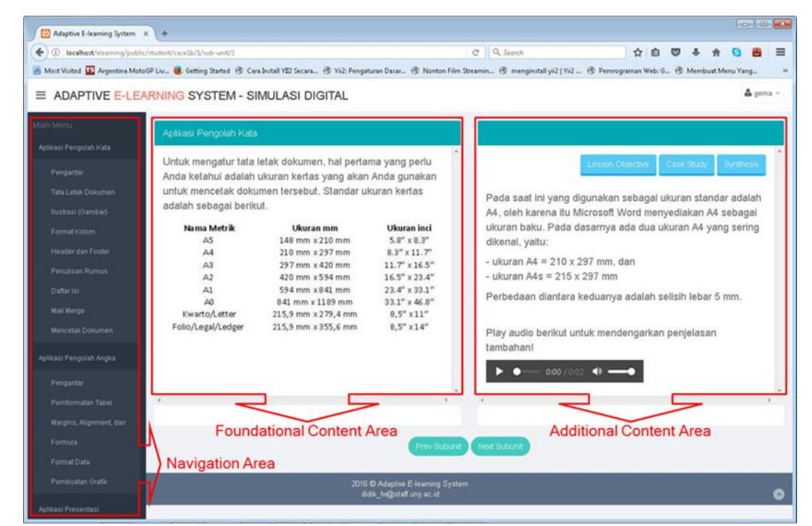Select the Synthesis button

740,165
